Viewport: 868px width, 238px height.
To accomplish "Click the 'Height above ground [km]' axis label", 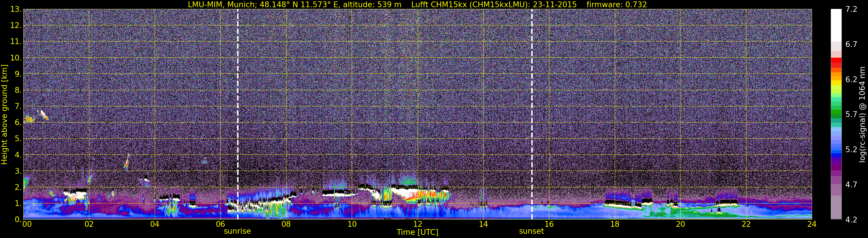I will coord(4,115).
